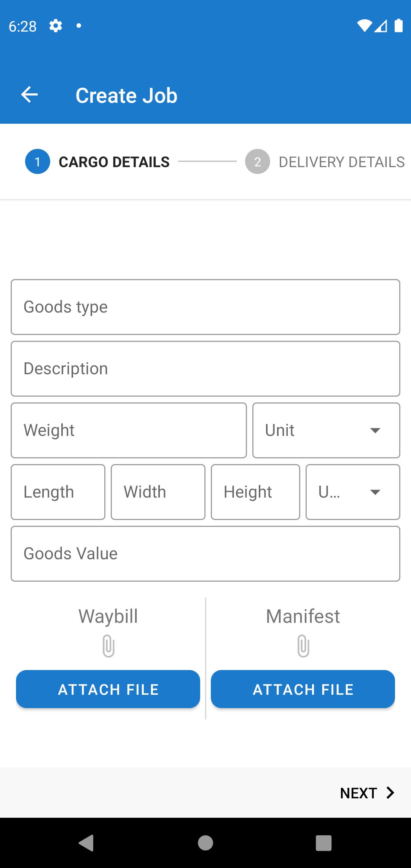
Task: Click the Manifest paperclip icon
Action: [303, 646]
